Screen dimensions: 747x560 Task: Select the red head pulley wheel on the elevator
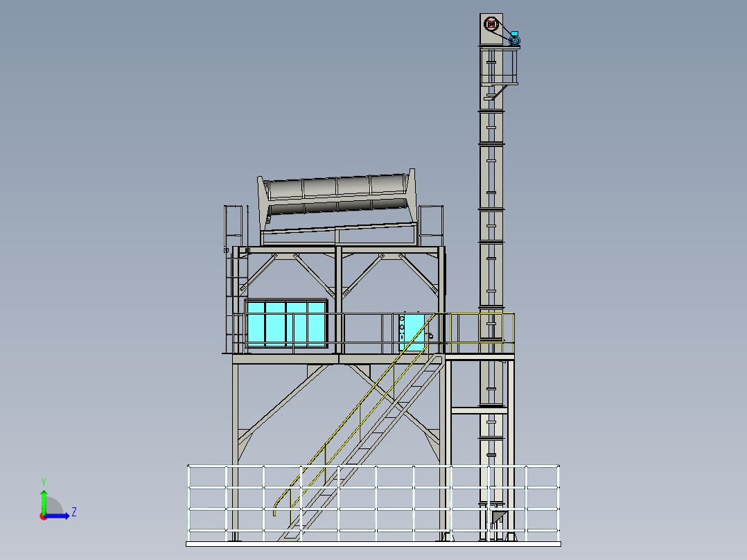491,24
